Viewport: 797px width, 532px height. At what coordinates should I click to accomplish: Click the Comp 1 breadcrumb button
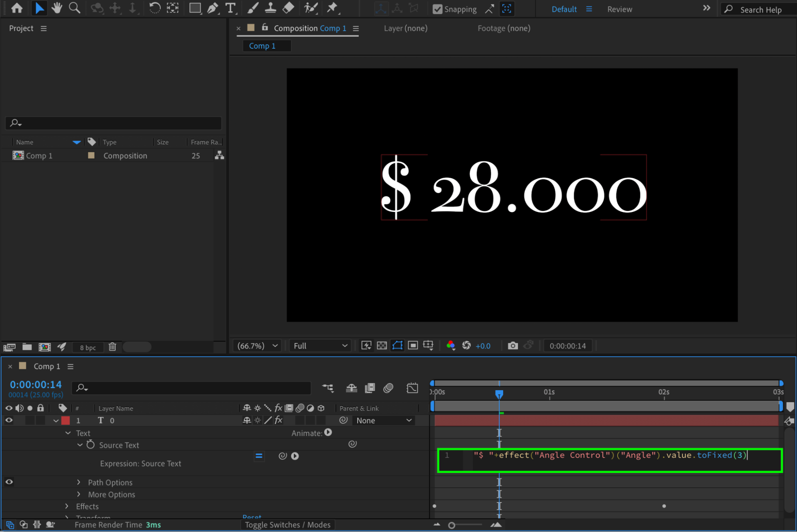tap(267, 46)
